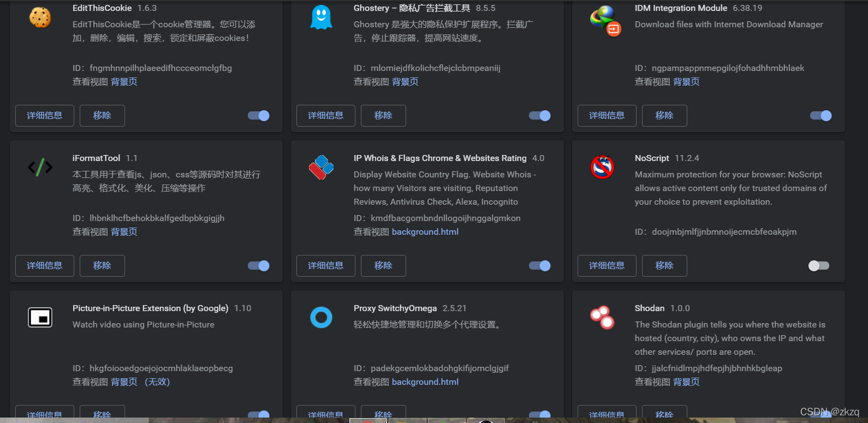The image size is (868, 423).
Task: Click the EditThisCookie version number 1.6.3
Action: click(x=147, y=8)
